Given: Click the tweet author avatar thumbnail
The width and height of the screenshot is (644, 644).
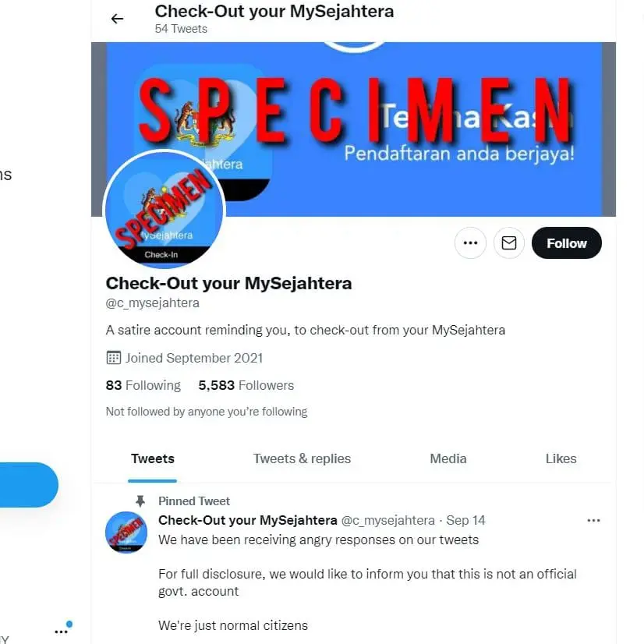Looking at the screenshot, I should 126,533.
